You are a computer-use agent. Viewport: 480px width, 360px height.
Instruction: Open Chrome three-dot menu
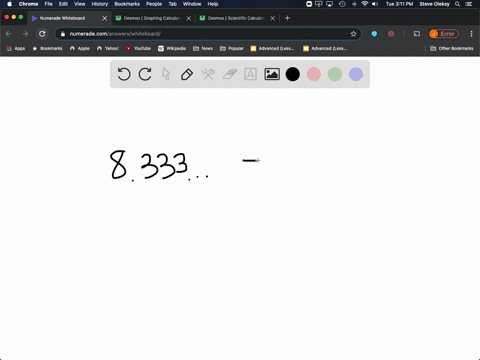tap(471, 34)
